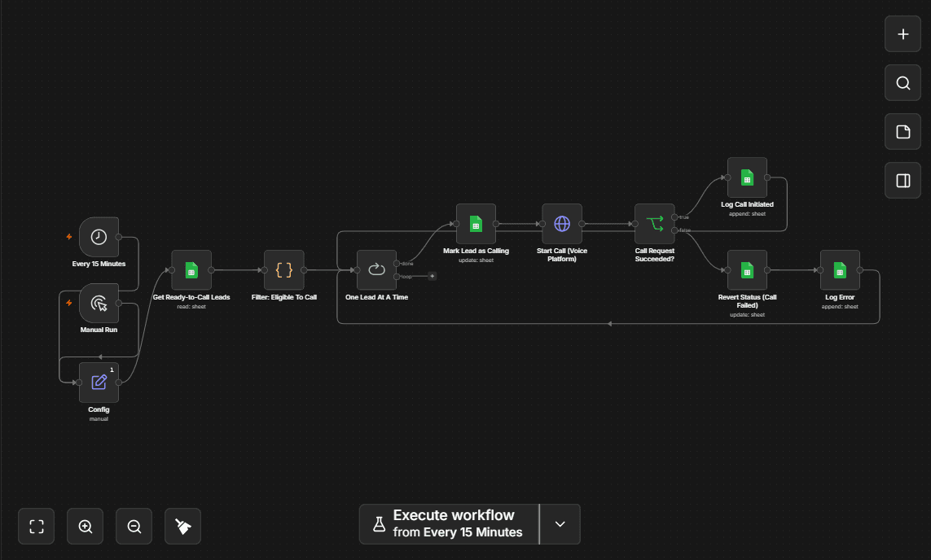Zoom in on the canvas
The height and width of the screenshot is (560, 931).
point(85,526)
